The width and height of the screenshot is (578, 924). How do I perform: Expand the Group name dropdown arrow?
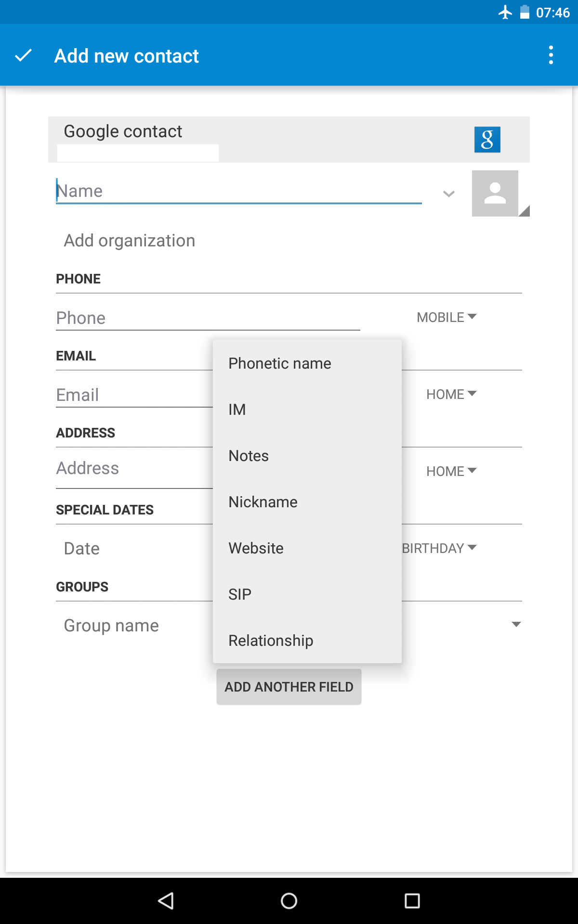pyautogui.click(x=516, y=625)
